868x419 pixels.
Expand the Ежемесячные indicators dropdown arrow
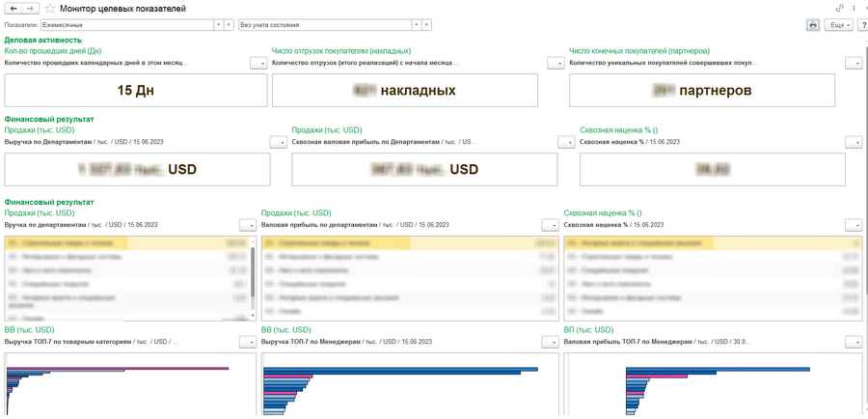(x=219, y=25)
